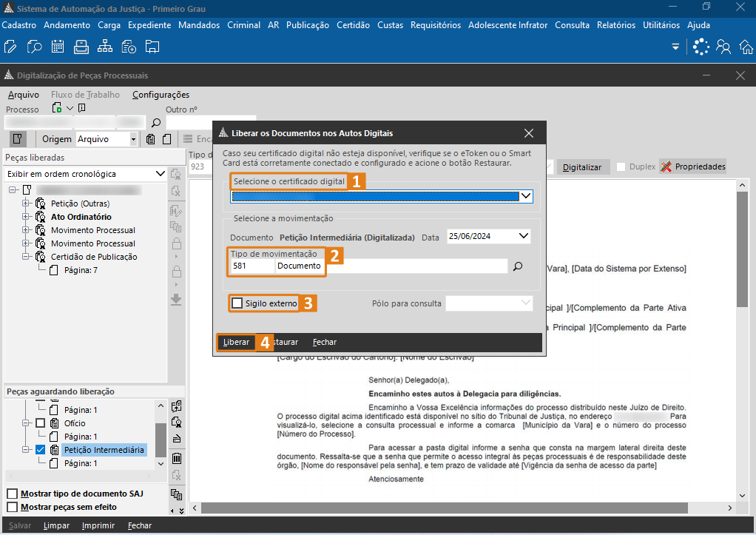Click the single blank page icon beside Origem
The height and width of the screenshot is (535, 756).
pos(167,139)
